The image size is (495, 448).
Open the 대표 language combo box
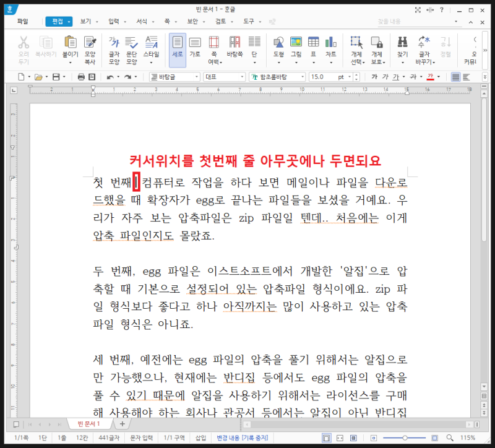(x=224, y=77)
